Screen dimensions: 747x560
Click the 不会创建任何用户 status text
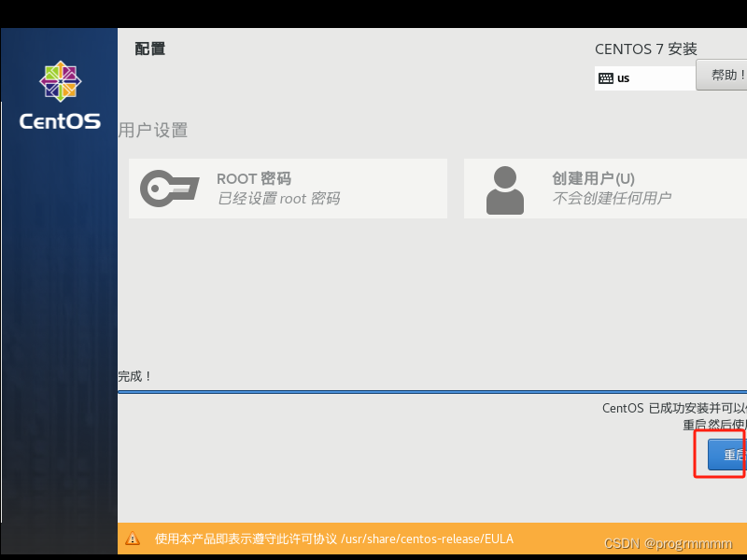click(613, 198)
